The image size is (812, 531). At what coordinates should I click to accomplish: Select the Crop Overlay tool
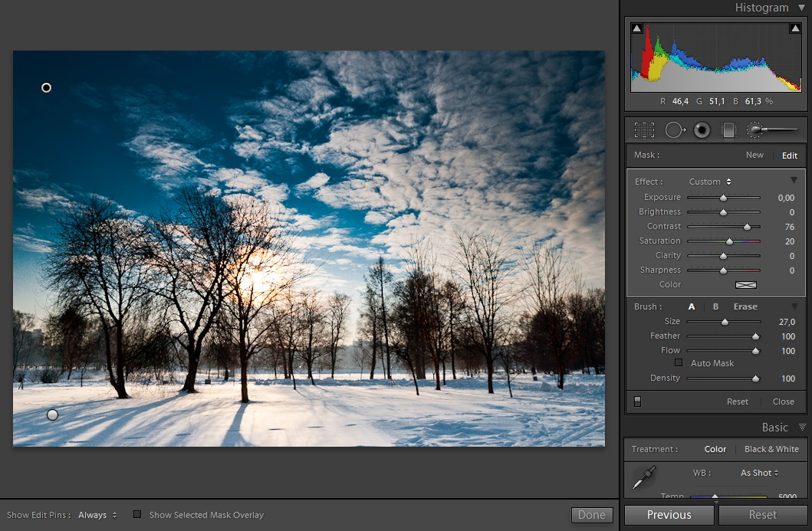coord(644,130)
